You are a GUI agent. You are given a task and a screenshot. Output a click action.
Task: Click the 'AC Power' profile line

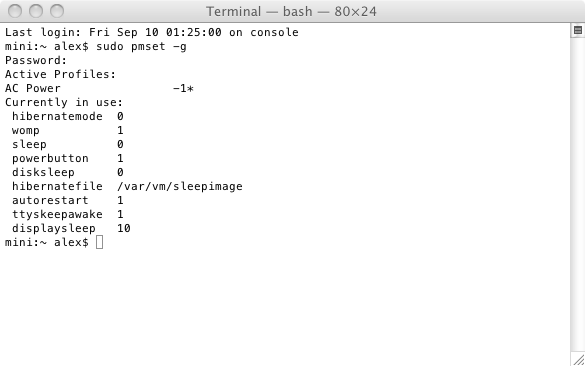(99, 88)
